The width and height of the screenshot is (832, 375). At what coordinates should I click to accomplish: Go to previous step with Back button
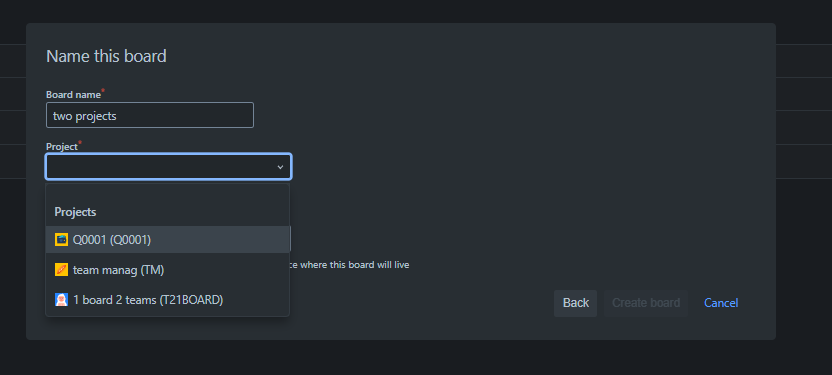(576, 303)
